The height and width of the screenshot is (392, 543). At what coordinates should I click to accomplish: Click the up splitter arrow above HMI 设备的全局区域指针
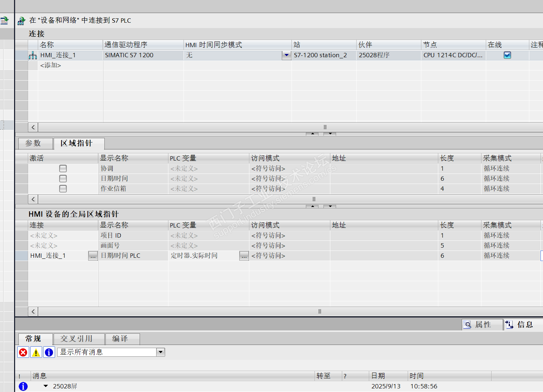tap(312, 206)
